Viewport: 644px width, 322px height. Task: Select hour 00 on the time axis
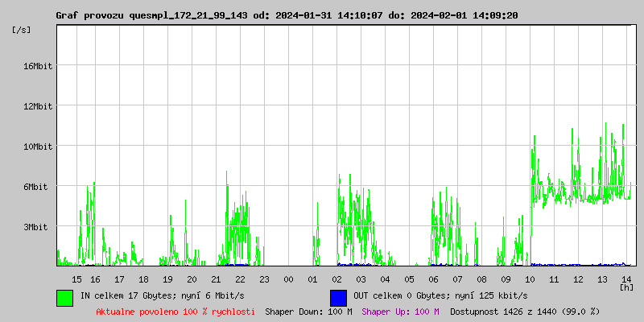pyautogui.click(x=288, y=279)
